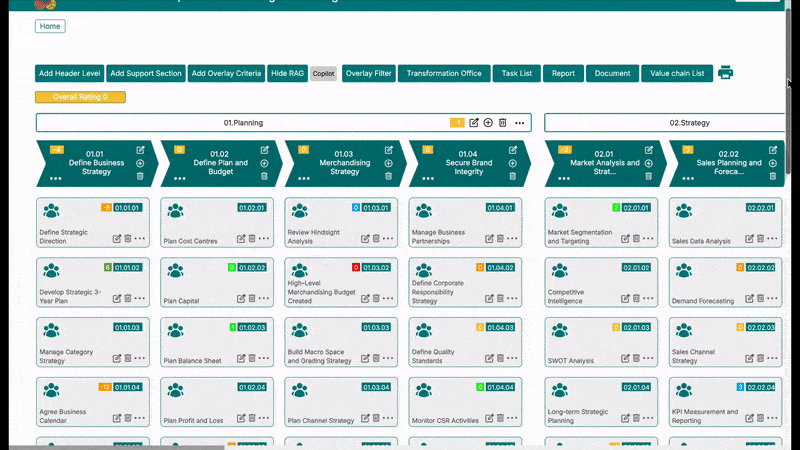800x450 pixels.
Task: Open options dots on 01.01 chevron
Action: 56,179
